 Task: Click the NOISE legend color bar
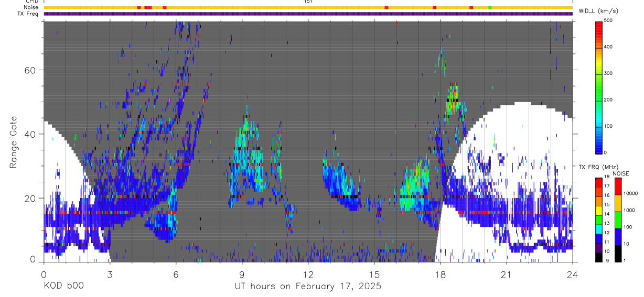(618, 220)
